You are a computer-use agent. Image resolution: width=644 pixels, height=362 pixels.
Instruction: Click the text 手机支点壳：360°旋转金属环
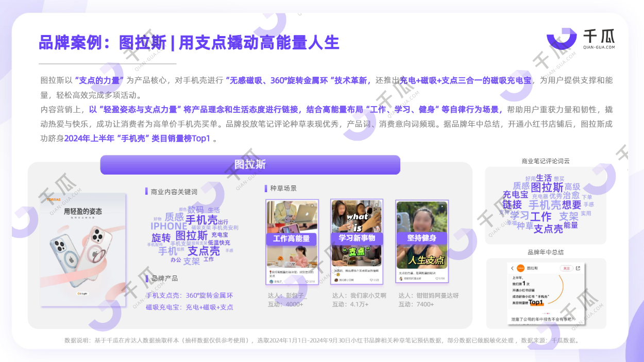click(189, 296)
